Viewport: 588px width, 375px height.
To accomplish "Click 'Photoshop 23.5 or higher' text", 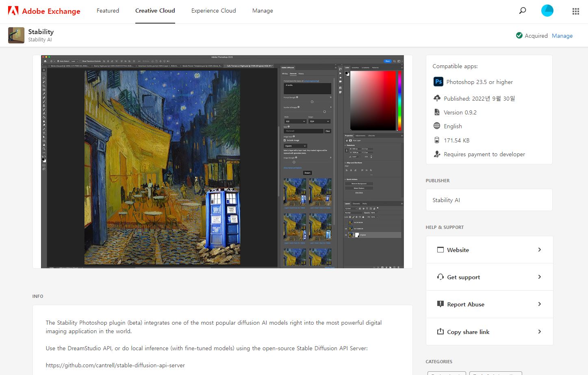I will point(480,82).
